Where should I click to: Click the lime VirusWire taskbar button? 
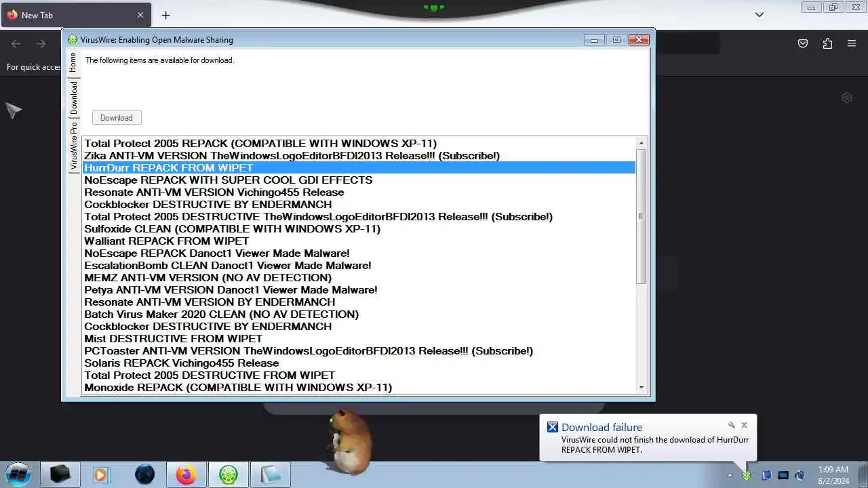(228, 474)
